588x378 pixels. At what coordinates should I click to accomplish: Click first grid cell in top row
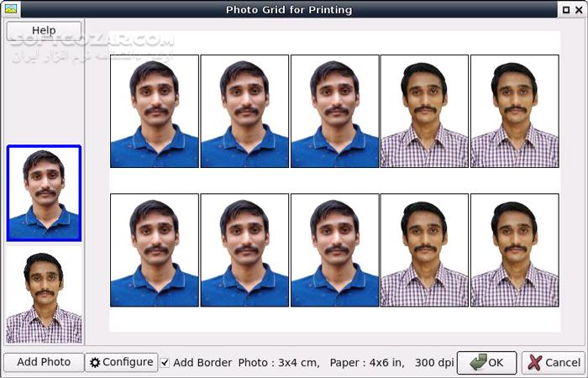tap(155, 112)
